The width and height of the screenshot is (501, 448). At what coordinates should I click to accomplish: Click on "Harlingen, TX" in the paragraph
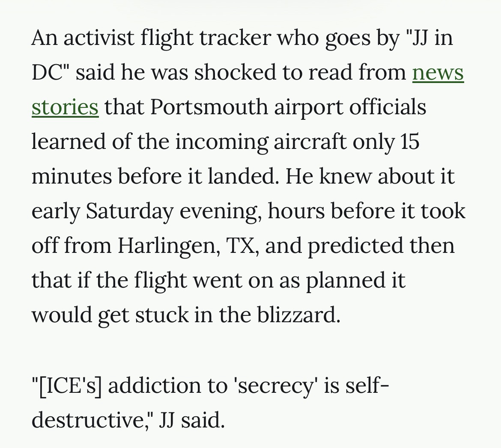coord(188,246)
